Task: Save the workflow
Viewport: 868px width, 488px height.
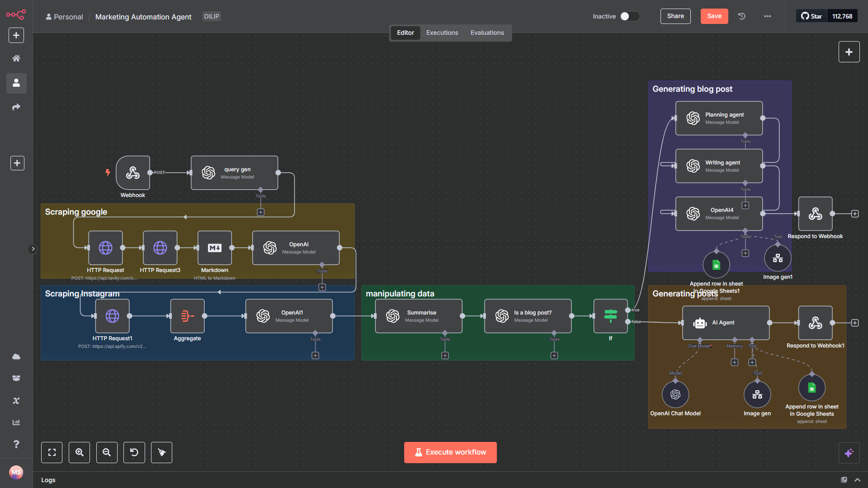Action: pos(714,16)
